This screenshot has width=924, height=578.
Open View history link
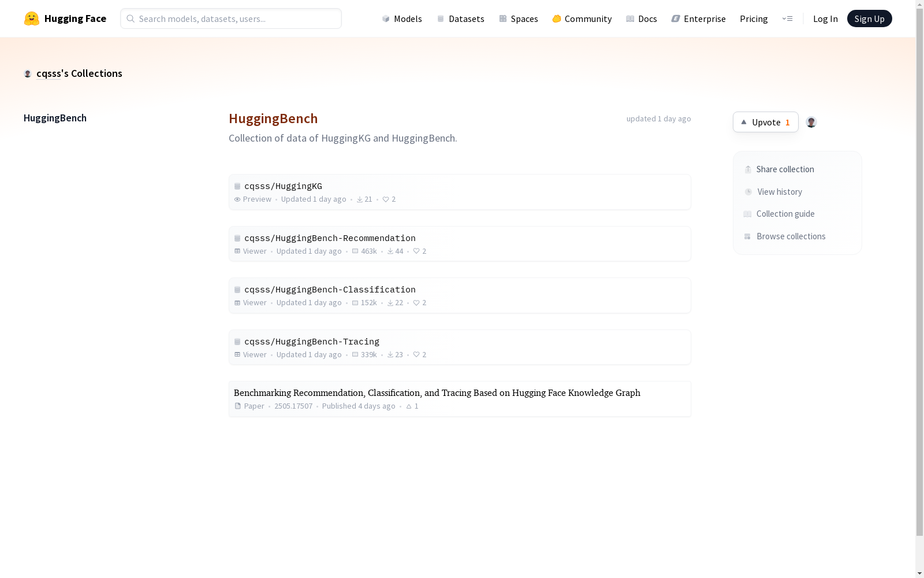click(x=773, y=192)
